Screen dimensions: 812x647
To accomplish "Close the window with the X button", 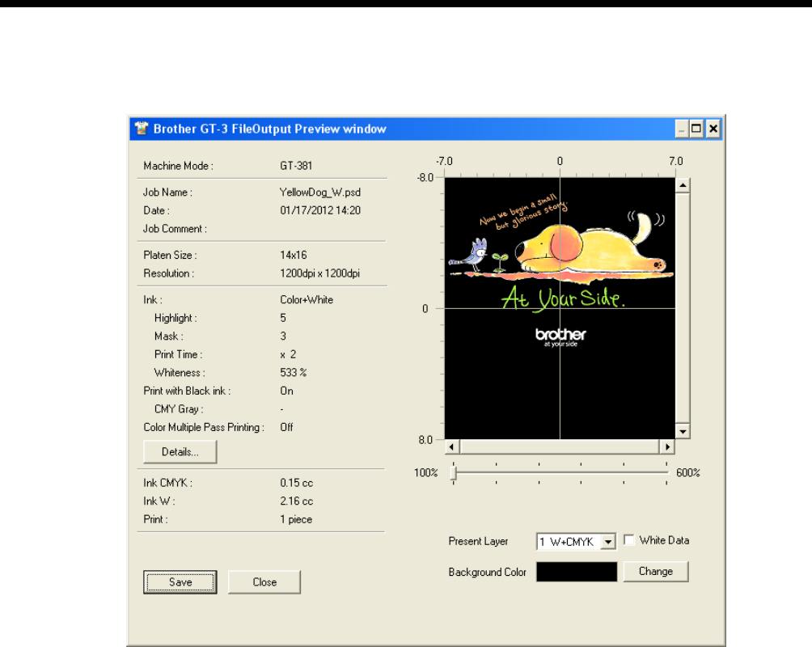I will (713, 129).
